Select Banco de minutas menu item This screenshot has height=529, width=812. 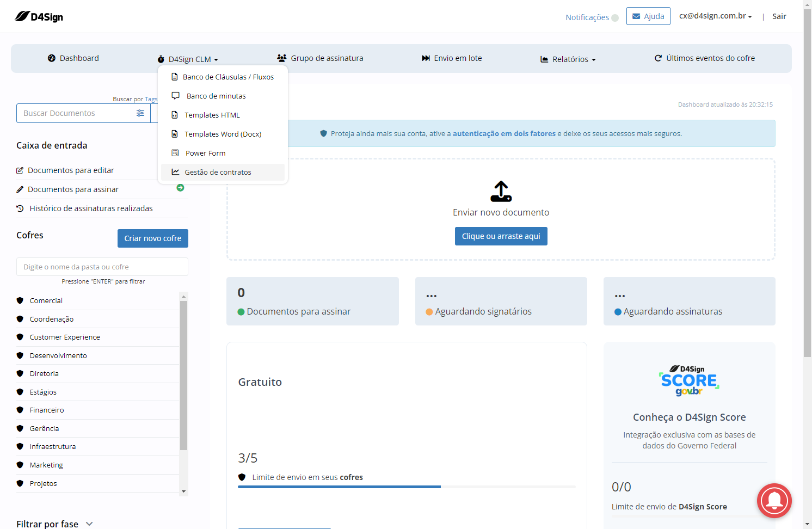click(223, 96)
